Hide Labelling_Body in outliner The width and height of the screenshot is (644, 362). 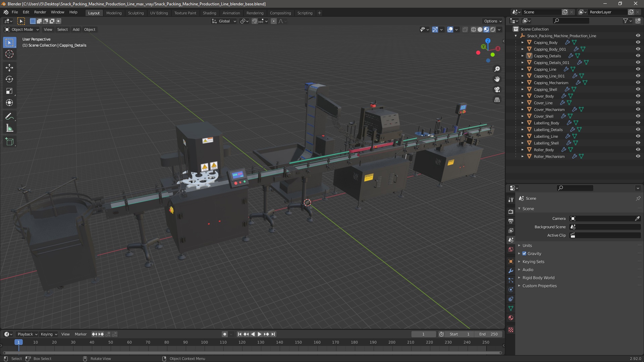[638, 123]
